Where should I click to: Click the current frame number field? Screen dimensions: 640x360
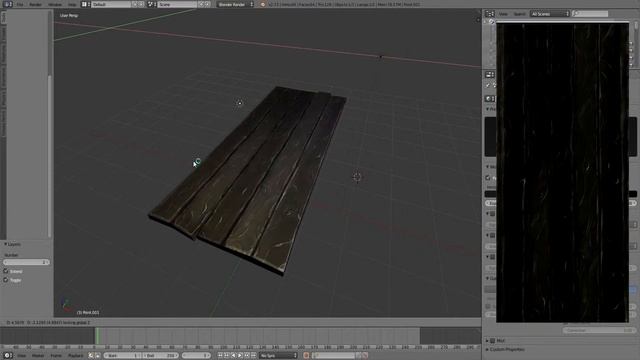click(x=196, y=356)
